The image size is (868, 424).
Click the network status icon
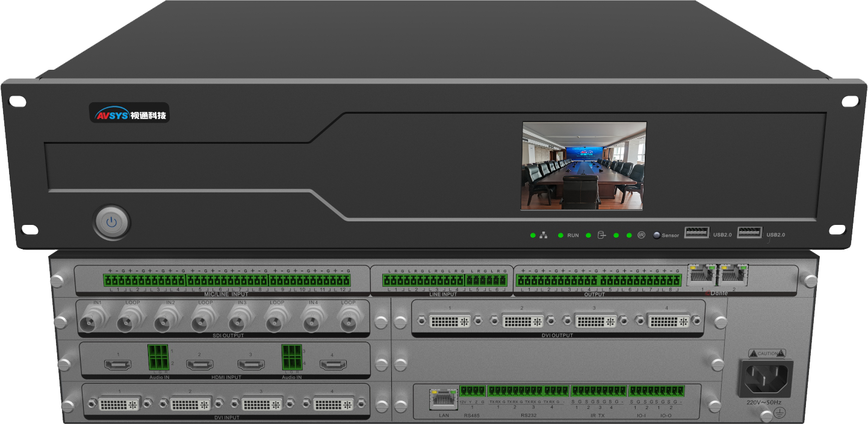pyautogui.click(x=544, y=235)
